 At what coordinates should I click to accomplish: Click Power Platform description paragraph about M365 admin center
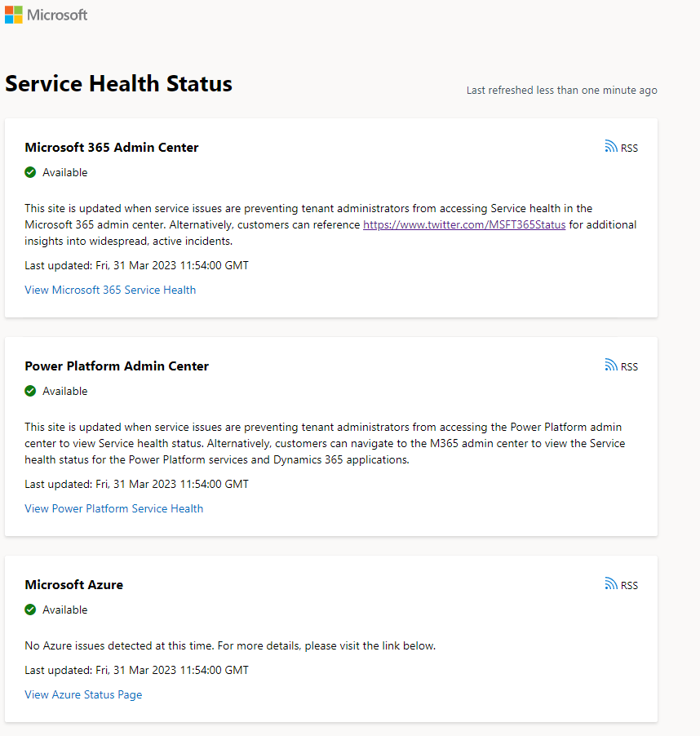coord(325,444)
